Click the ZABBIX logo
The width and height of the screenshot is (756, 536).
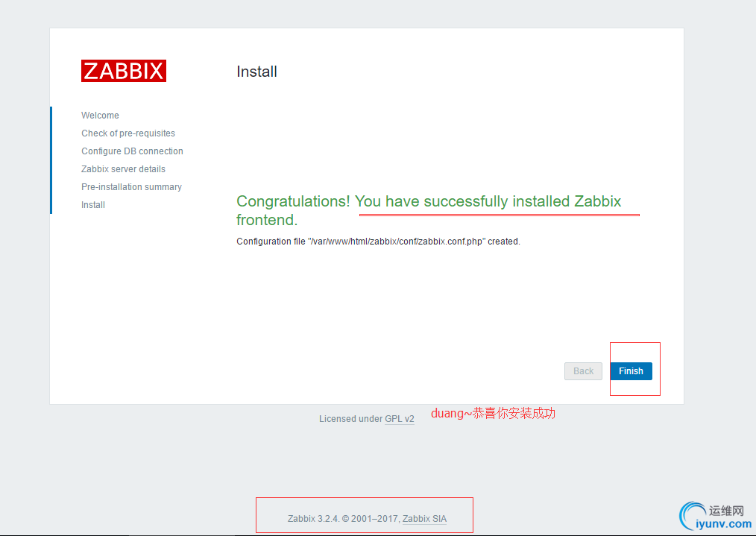pyautogui.click(x=124, y=71)
